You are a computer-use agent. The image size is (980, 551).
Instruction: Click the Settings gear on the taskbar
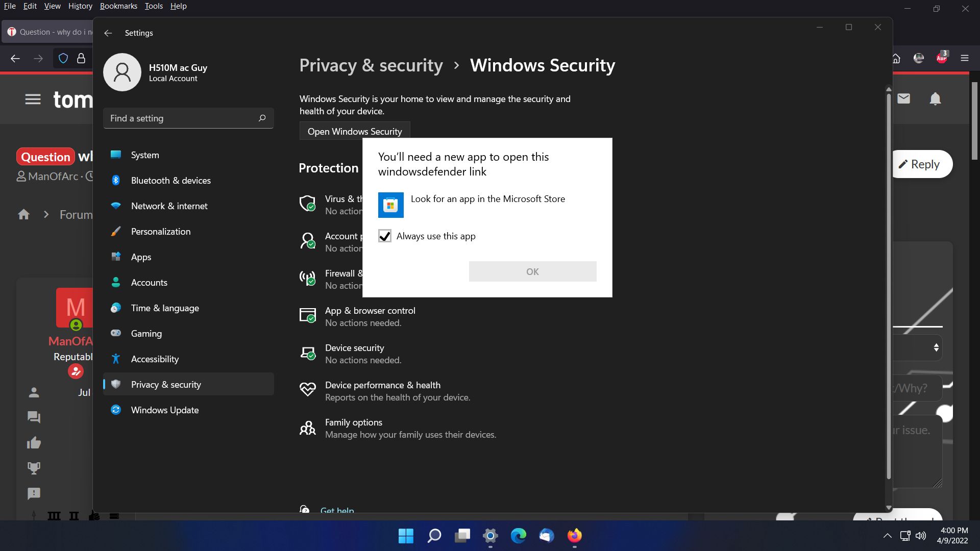490,536
